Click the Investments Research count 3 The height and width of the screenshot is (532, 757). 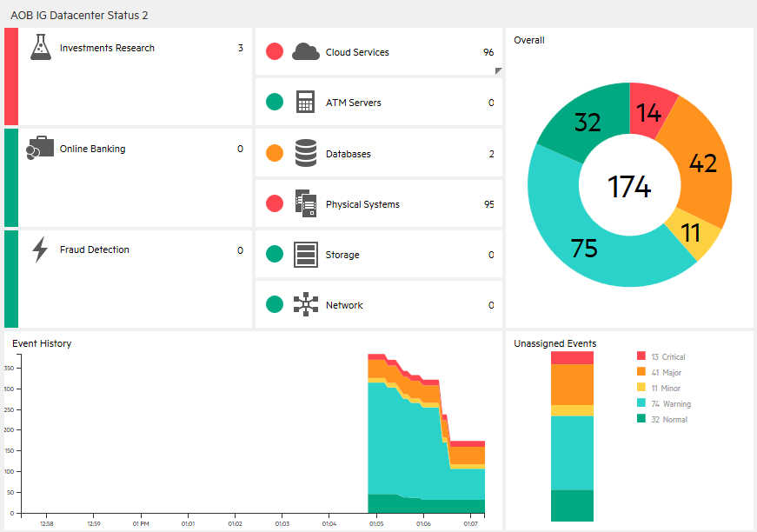241,48
